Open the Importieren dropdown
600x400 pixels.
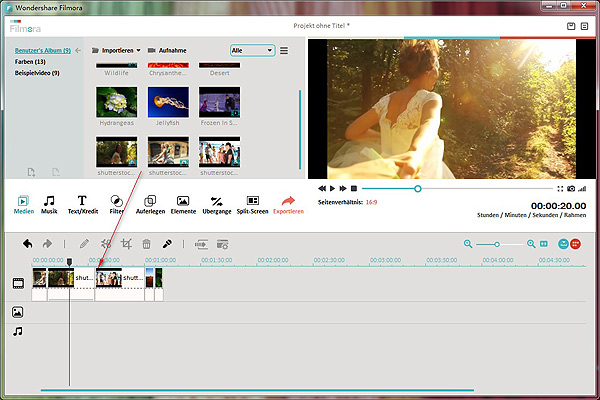(116, 51)
